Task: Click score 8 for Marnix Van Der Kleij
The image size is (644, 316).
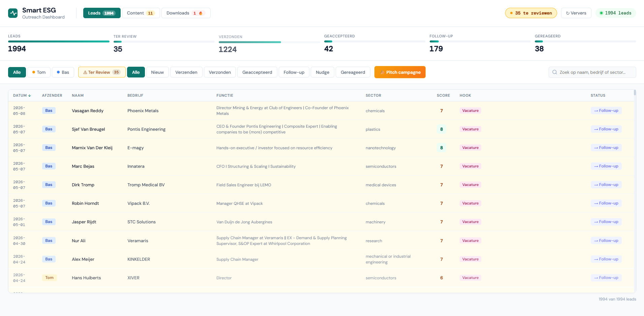Action: coord(441,148)
